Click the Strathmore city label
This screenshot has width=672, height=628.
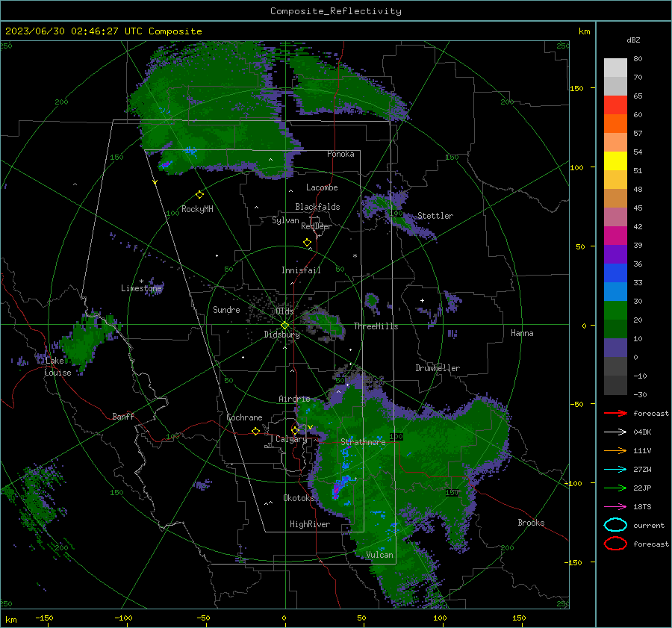point(363,442)
